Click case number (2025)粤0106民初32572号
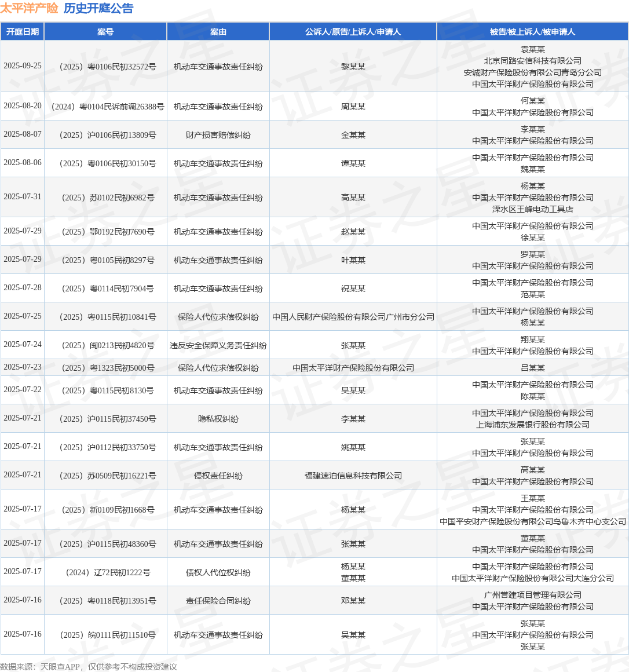 pyautogui.click(x=108, y=67)
